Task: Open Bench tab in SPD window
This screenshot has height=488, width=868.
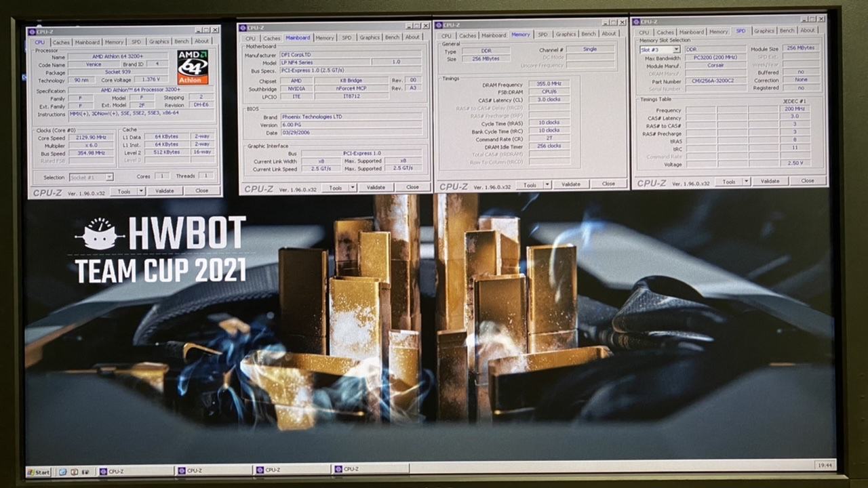Action: (x=787, y=30)
